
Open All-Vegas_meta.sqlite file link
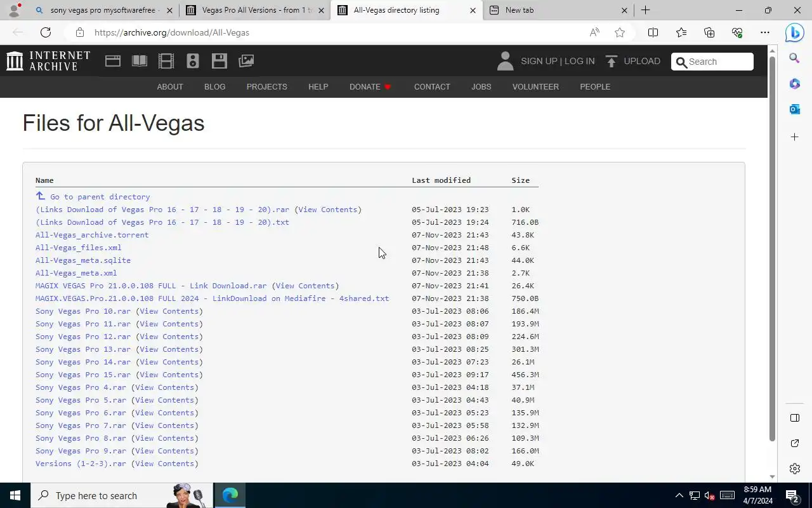[x=83, y=260]
